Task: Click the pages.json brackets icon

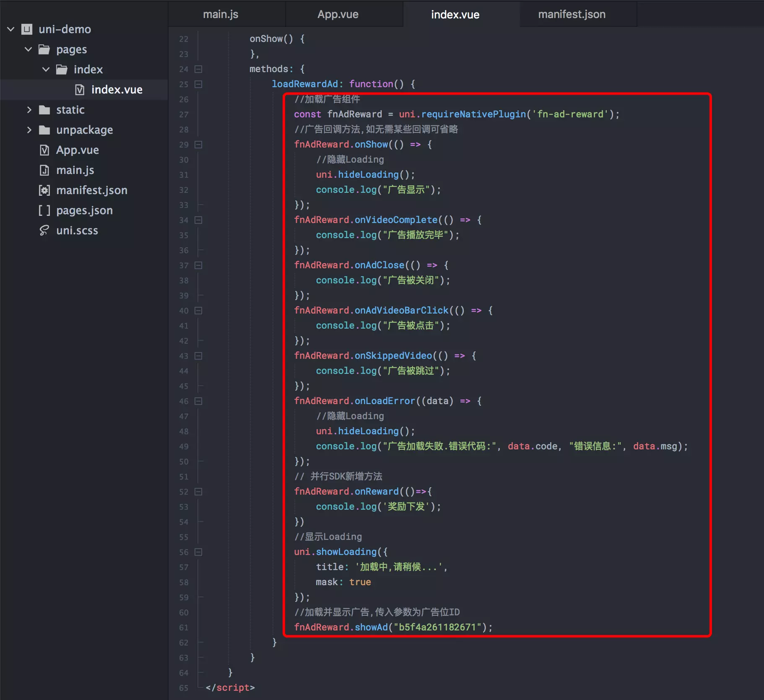Action: 44,210
